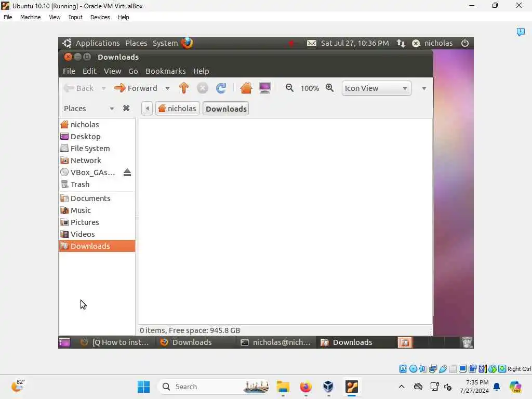Show hidden Windows tray icons chevron
This screenshot has width=532, height=399.
click(402, 387)
